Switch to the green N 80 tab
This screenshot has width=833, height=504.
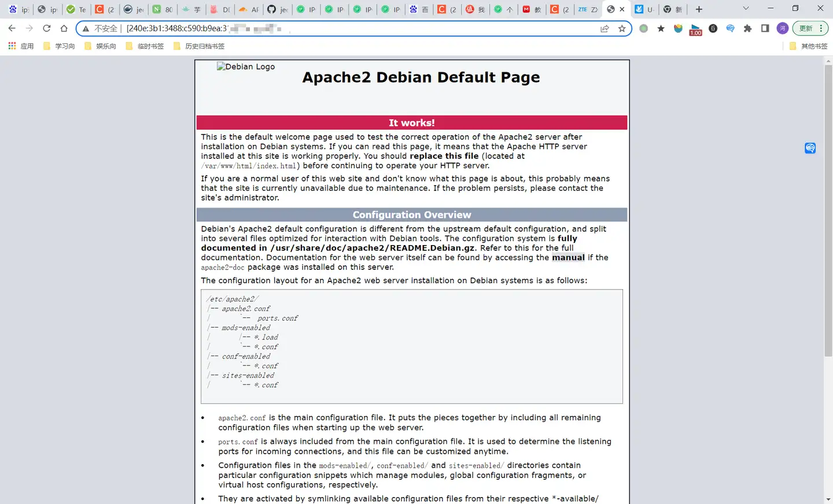[x=163, y=9]
